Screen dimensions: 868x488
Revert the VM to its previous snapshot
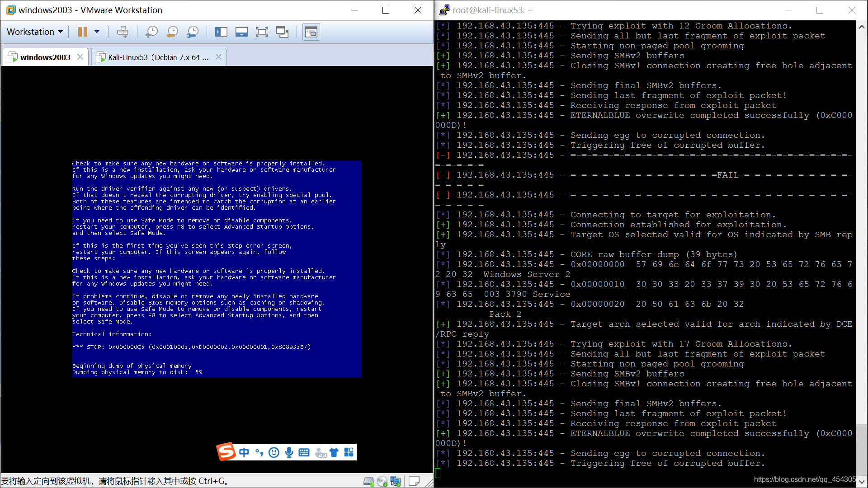pos(172,32)
